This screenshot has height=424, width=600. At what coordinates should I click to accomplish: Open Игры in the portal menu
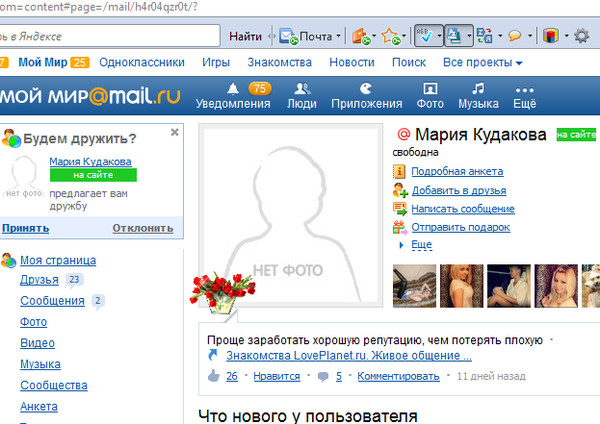pos(216,62)
